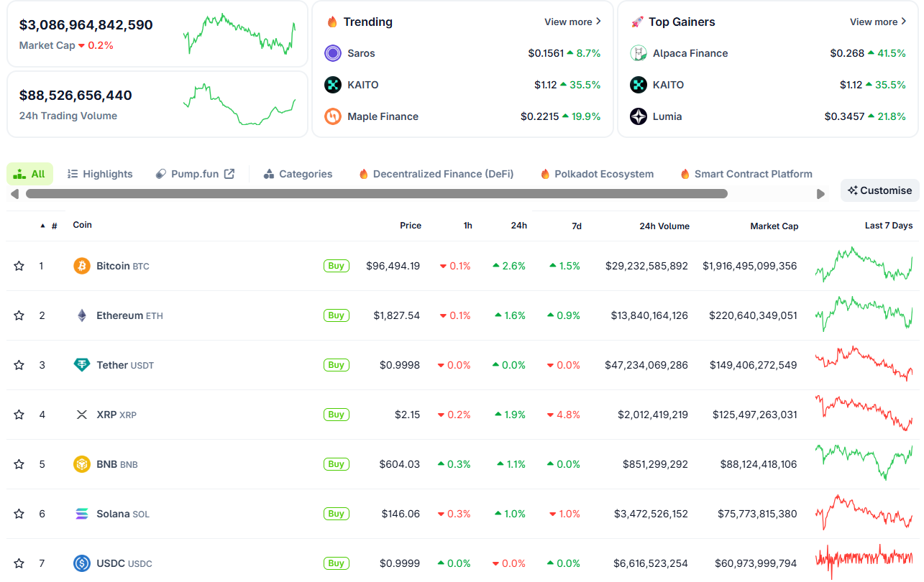
Task: Switch to the Highlights tab
Action: coord(100,174)
